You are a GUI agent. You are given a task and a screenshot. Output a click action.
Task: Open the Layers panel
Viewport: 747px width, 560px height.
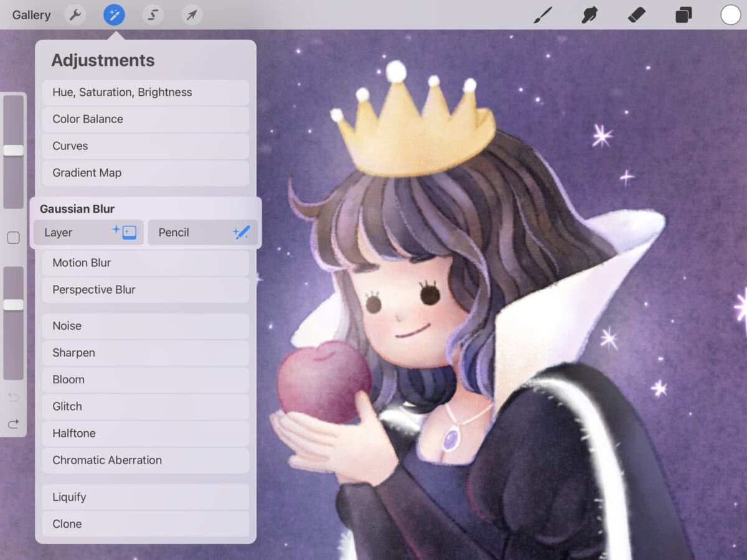coord(683,15)
